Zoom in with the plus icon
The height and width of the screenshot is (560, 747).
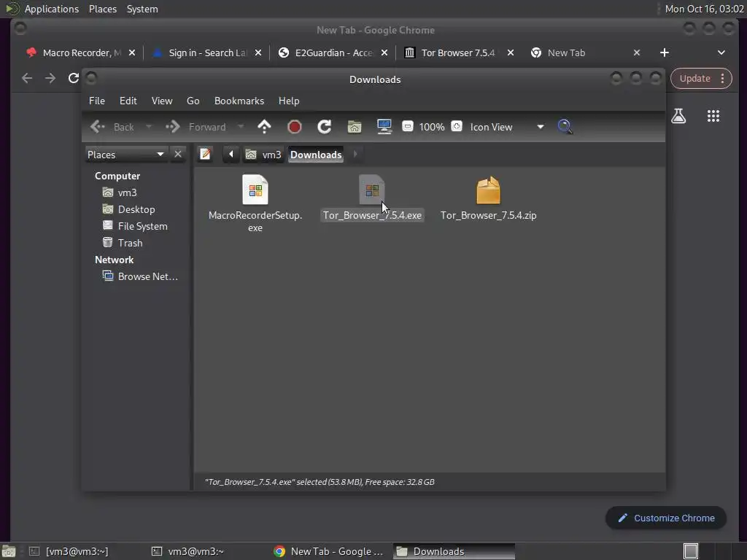coord(457,126)
